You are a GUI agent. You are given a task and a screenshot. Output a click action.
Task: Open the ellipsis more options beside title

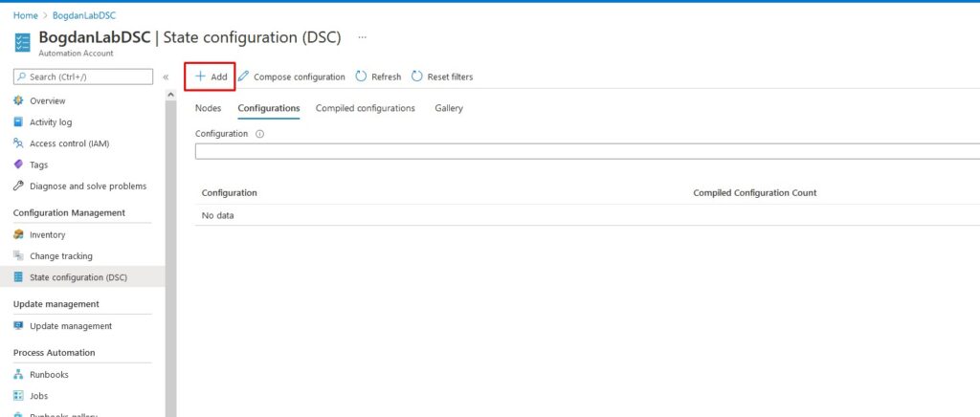click(362, 37)
